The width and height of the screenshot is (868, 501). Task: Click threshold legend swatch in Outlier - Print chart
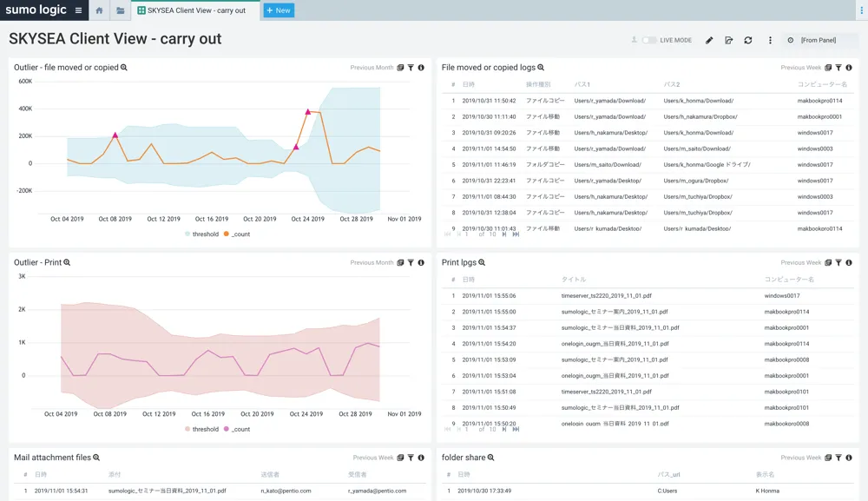click(187, 429)
